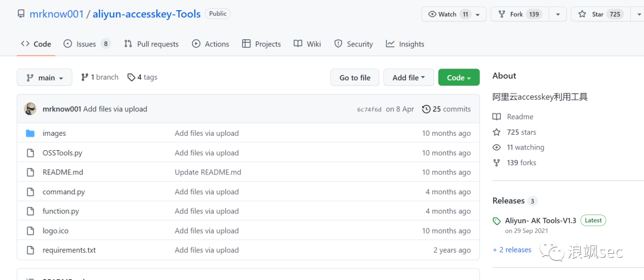The height and width of the screenshot is (280, 644).
Task: Open the function.py file
Action: coord(61,211)
